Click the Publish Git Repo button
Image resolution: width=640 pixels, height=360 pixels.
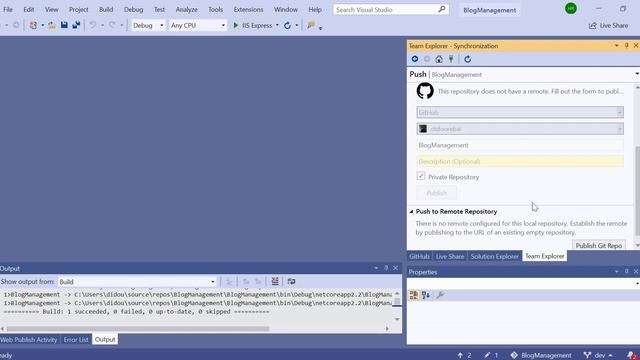(599, 245)
